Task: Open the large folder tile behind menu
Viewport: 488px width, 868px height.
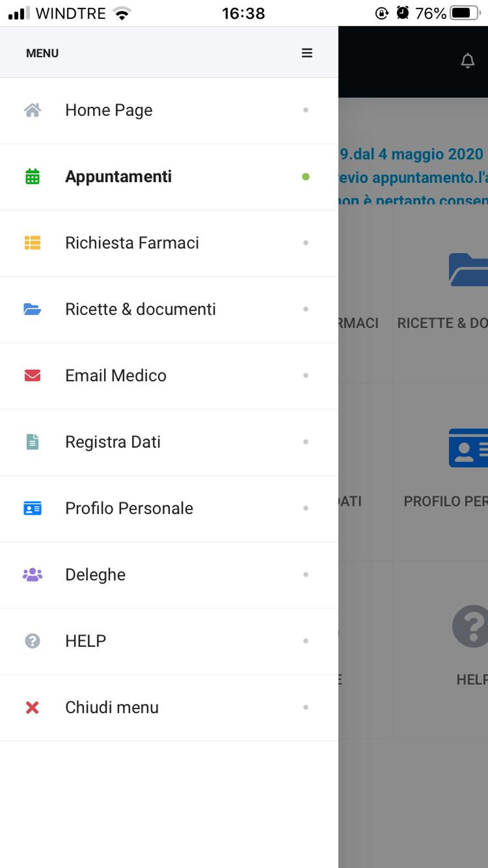Action: 468,270
